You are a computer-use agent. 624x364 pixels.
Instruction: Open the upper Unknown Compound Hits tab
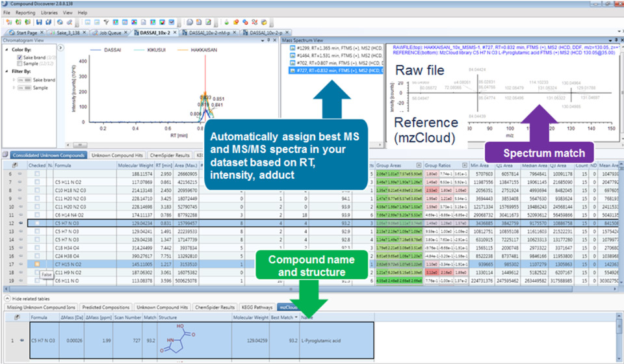tap(117, 155)
